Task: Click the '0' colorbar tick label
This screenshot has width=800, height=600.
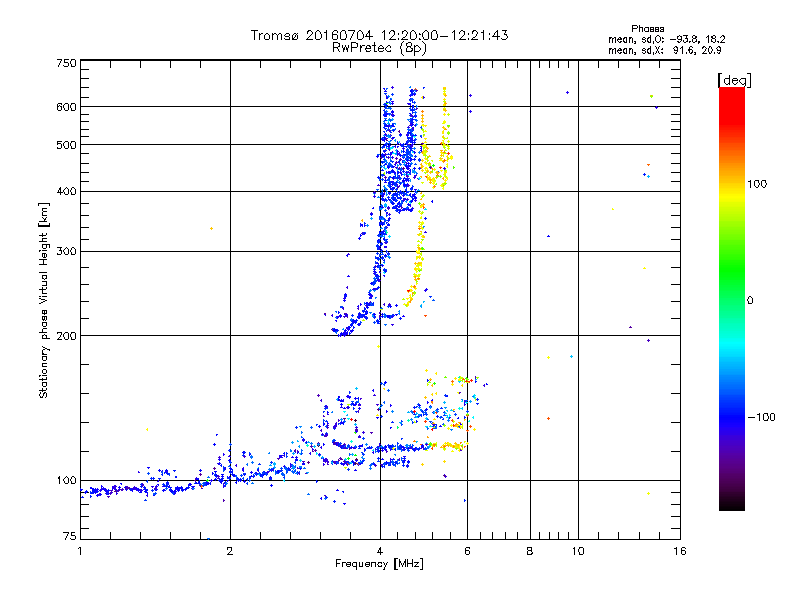Action: tap(750, 301)
